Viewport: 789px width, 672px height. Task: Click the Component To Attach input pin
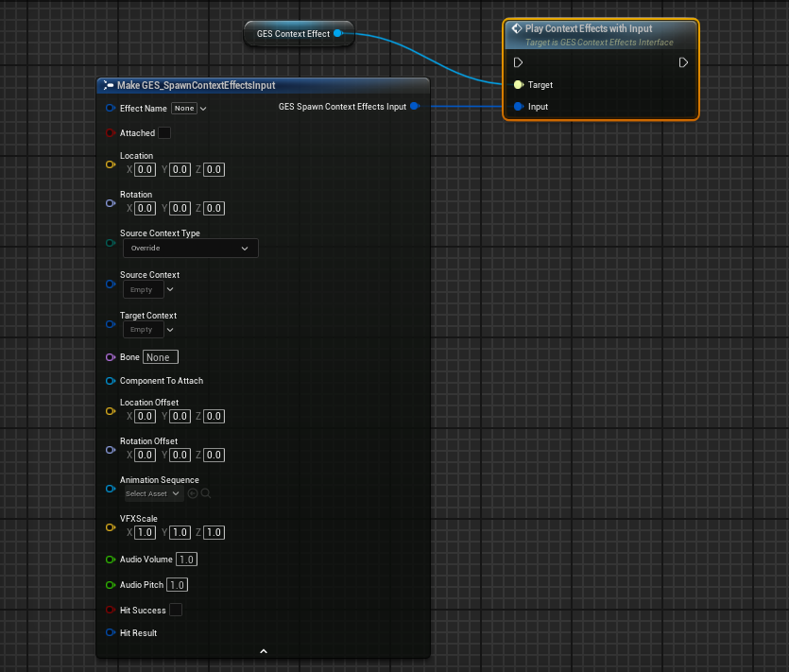(111, 381)
